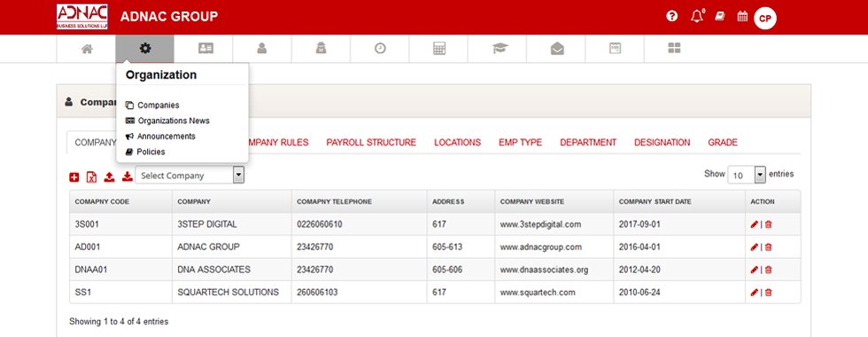Delete the SQUARTECH SOLUTIONS row
Viewport: 868px width, 337px height.
click(769, 293)
